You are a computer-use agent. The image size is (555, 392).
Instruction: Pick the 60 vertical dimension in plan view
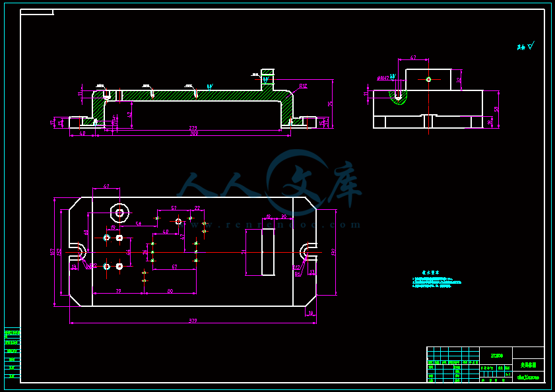click(86, 233)
